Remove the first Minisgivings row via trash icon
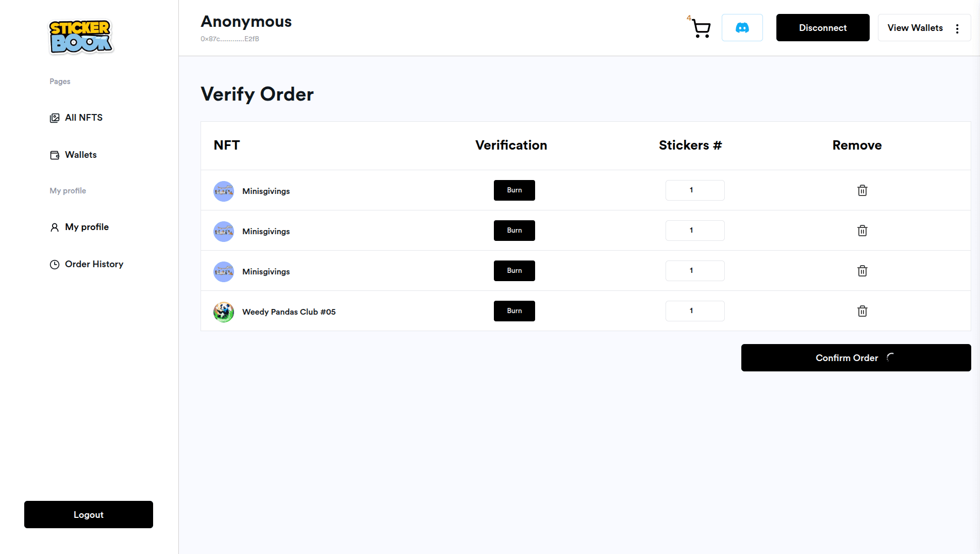The width and height of the screenshot is (980, 554). tap(862, 190)
